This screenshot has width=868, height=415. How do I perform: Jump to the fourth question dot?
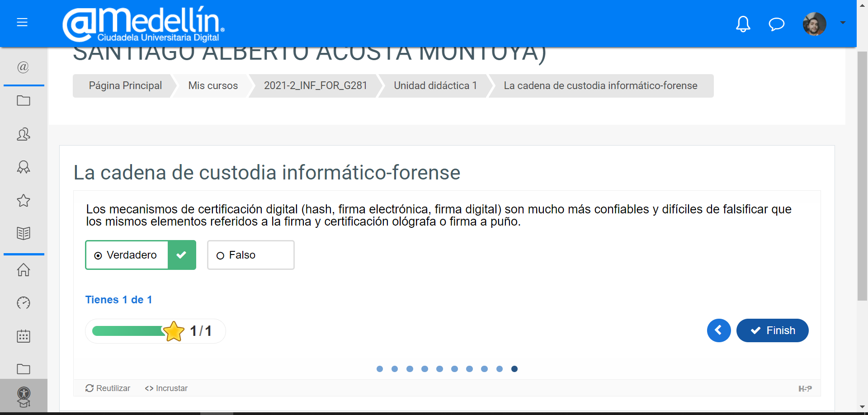point(425,369)
